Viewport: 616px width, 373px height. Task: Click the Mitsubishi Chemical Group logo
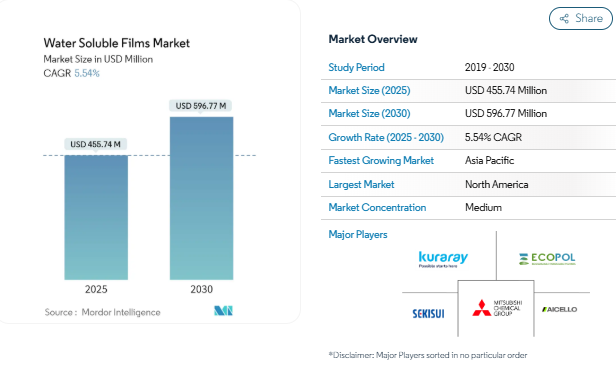click(497, 308)
